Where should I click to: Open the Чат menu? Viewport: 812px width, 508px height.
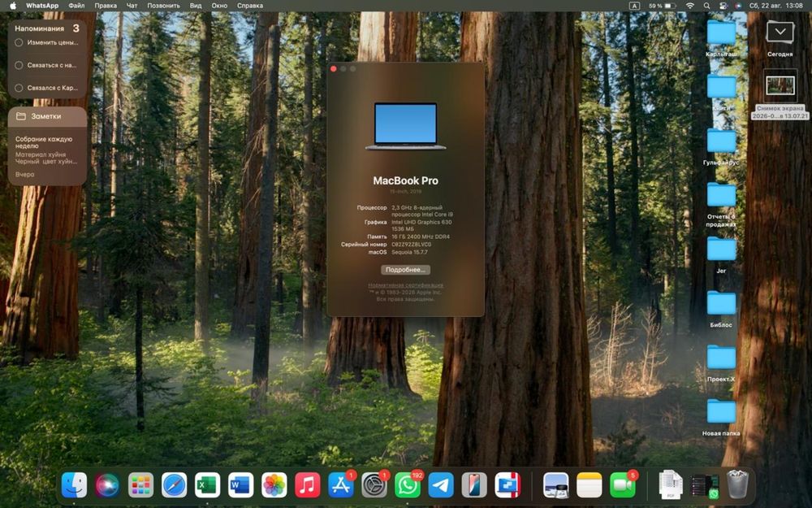pos(132,6)
